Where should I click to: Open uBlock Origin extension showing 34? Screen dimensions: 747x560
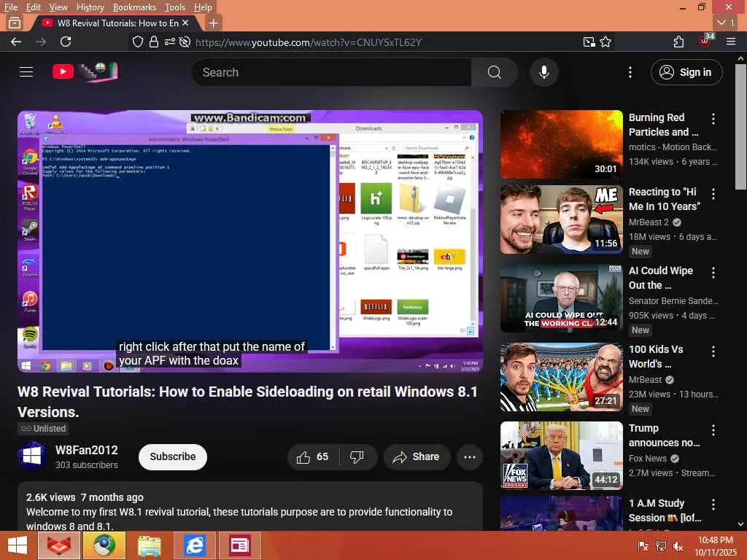(x=705, y=41)
